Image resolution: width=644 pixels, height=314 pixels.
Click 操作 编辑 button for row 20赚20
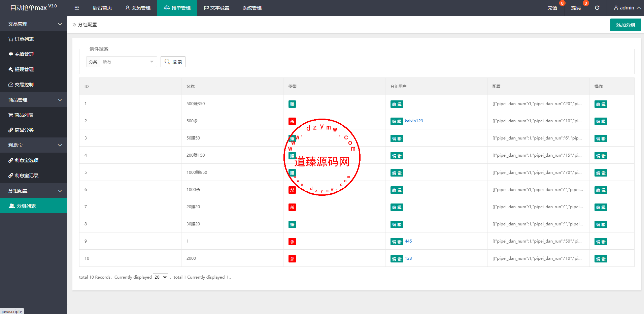tap(601, 207)
